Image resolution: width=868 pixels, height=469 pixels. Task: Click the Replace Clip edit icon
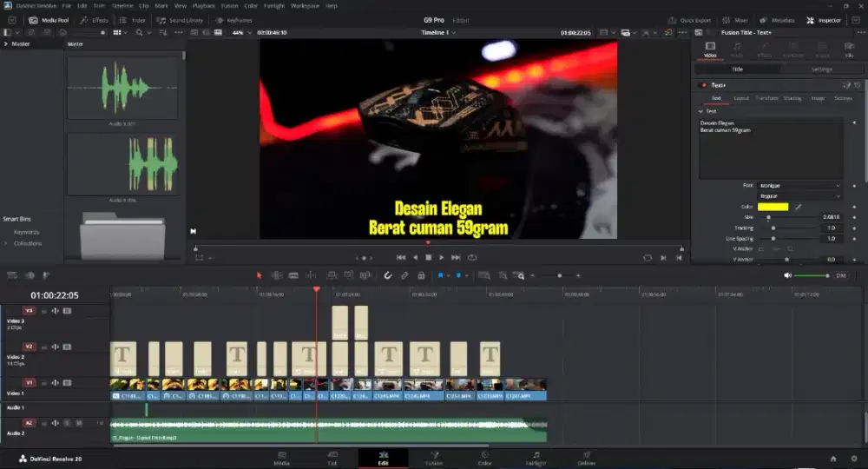365,275
